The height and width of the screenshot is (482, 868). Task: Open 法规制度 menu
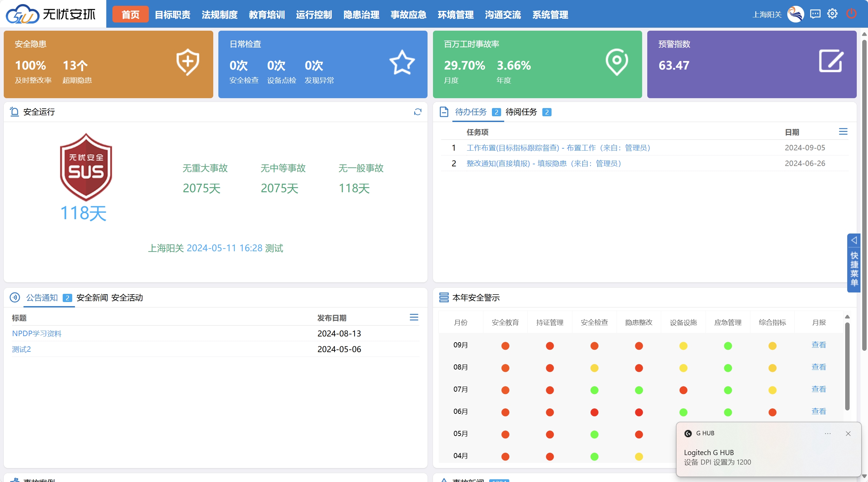pos(220,15)
